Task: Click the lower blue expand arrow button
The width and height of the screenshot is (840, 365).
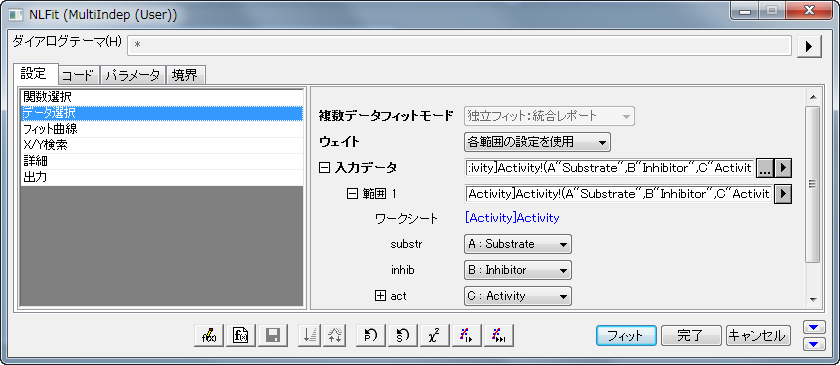Action: click(814, 344)
